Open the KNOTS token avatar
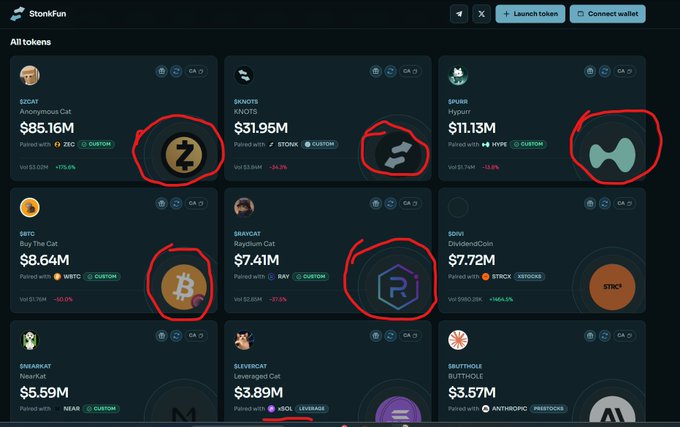The image size is (680, 427). (x=244, y=75)
